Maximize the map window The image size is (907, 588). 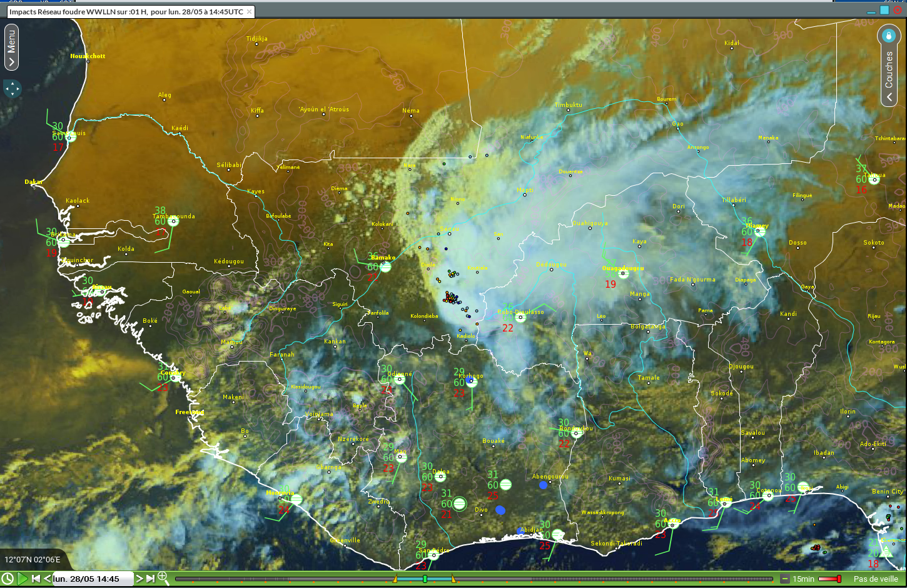884,10
